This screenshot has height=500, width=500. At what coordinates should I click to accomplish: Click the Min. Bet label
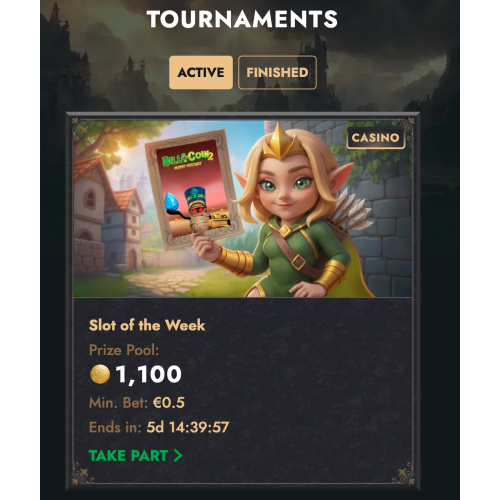coord(118,403)
